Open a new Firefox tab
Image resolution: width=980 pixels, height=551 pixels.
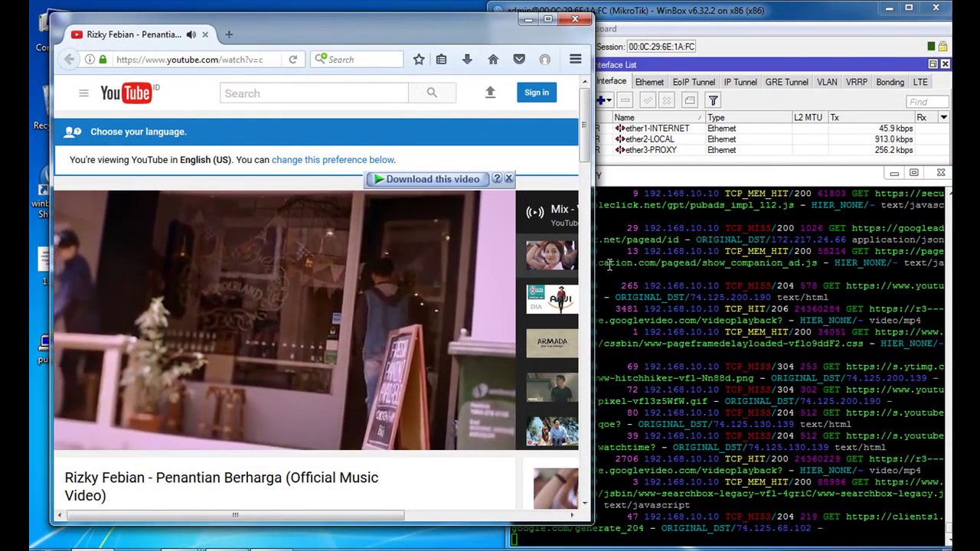(229, 34)
